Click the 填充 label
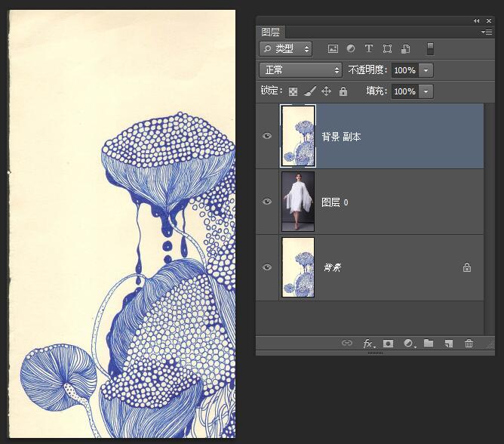 [376, 91]
